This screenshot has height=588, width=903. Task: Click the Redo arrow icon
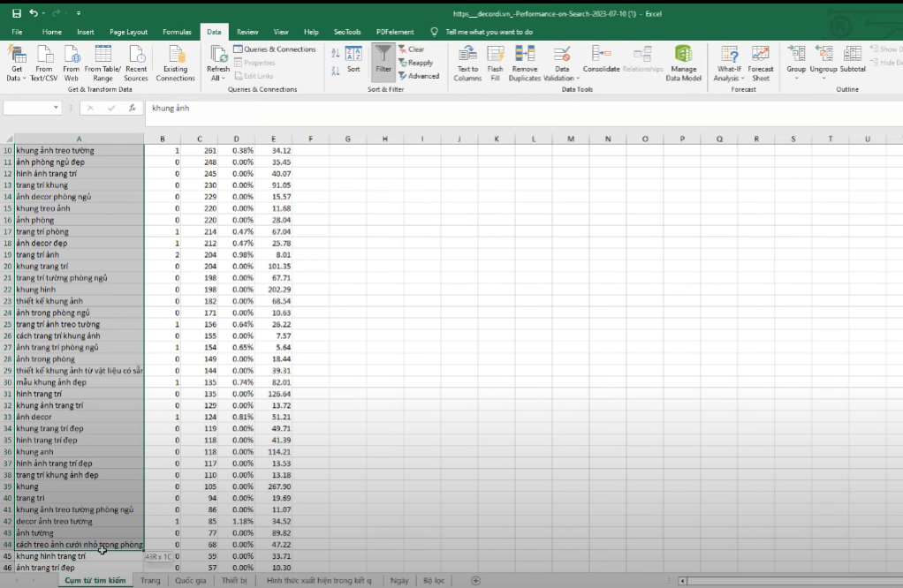point(56,13)
